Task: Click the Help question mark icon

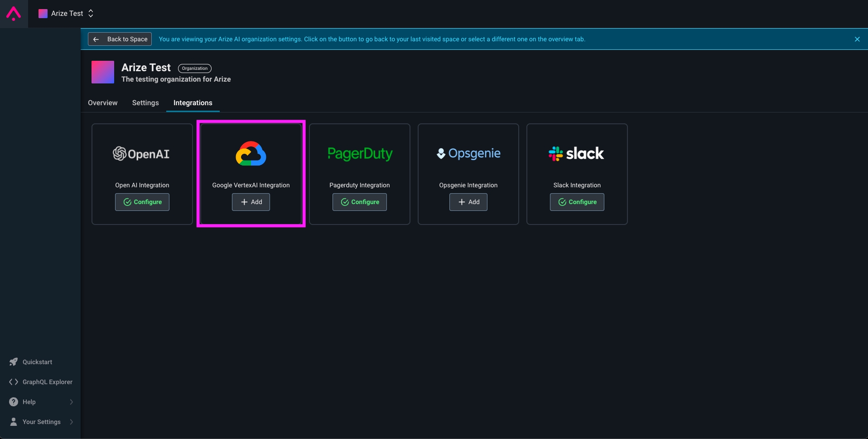Action: coord(14,402)
